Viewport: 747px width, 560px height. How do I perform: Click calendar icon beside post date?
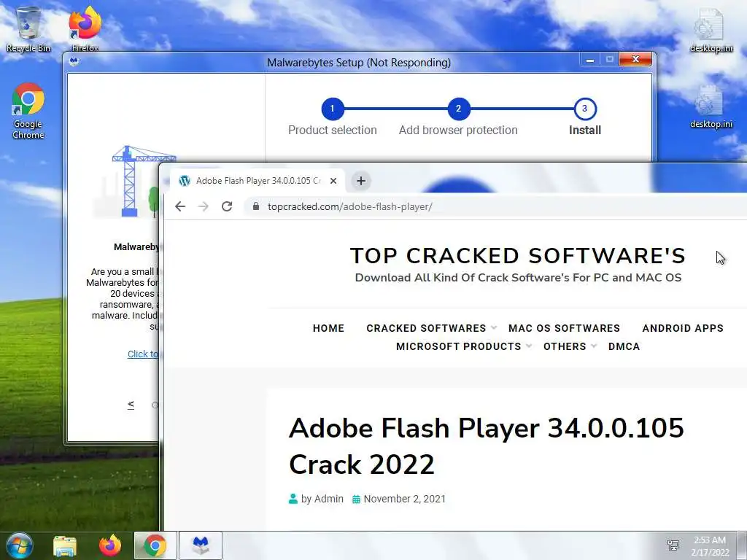[x=356, y=499]
